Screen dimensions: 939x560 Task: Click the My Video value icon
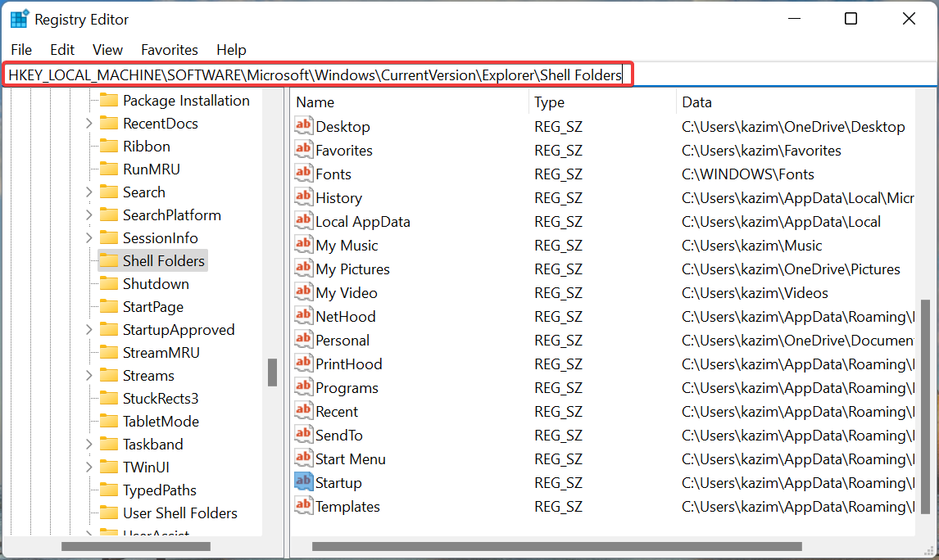point(304,292)
